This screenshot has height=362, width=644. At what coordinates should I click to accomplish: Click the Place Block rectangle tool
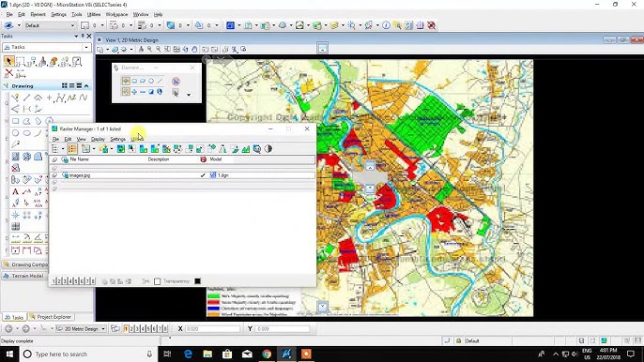click(x=15, y=122)
